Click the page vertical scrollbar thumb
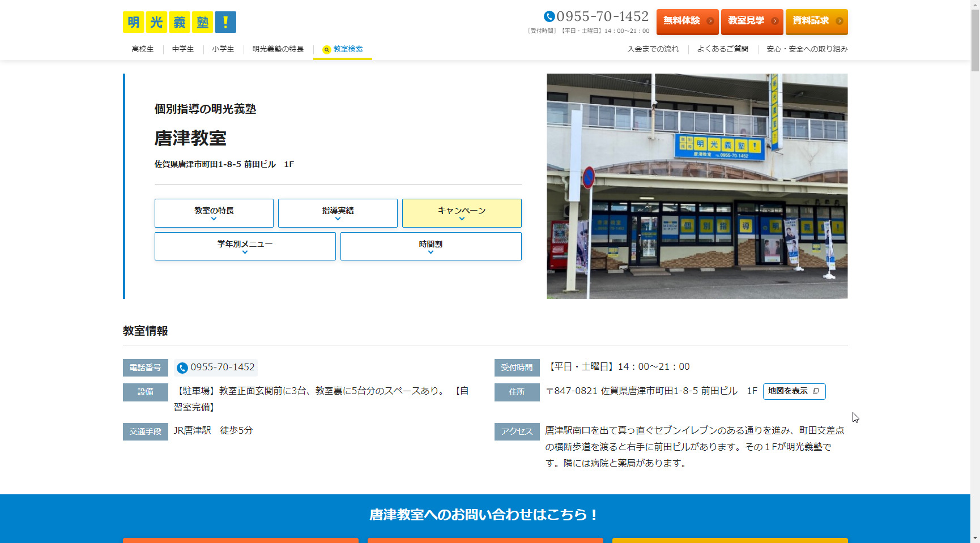 point(975,40)
